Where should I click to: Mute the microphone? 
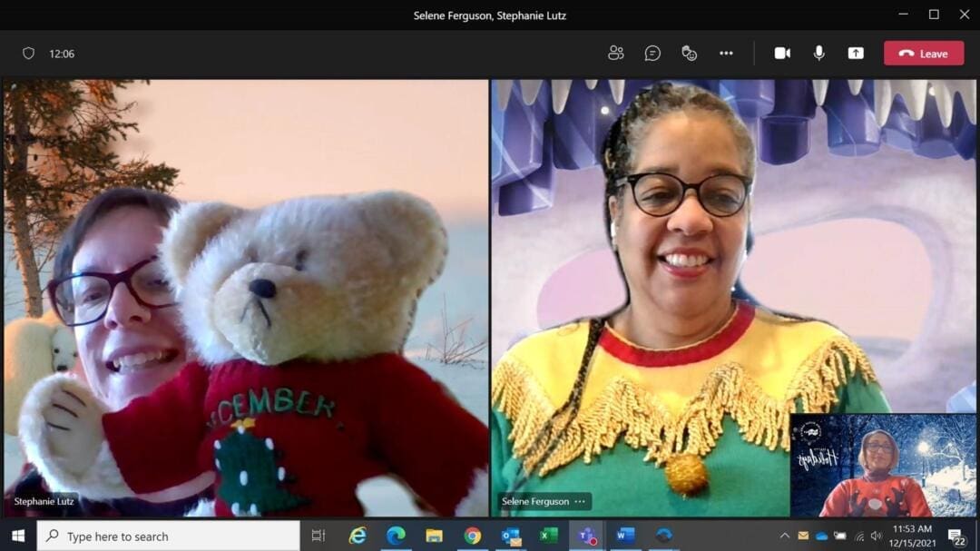point(819,54)
